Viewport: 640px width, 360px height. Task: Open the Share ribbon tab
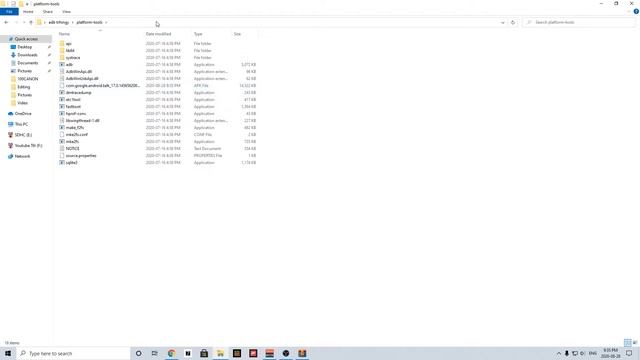point(48,12)
